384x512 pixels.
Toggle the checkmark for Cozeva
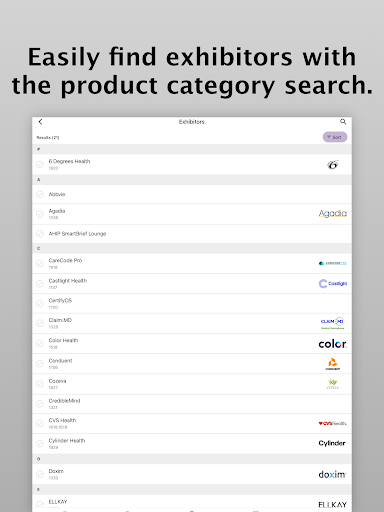coord(40,384)
